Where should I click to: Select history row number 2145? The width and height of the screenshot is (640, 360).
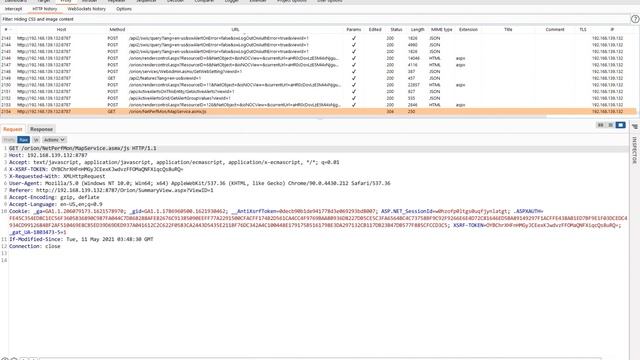pos(318,51)
